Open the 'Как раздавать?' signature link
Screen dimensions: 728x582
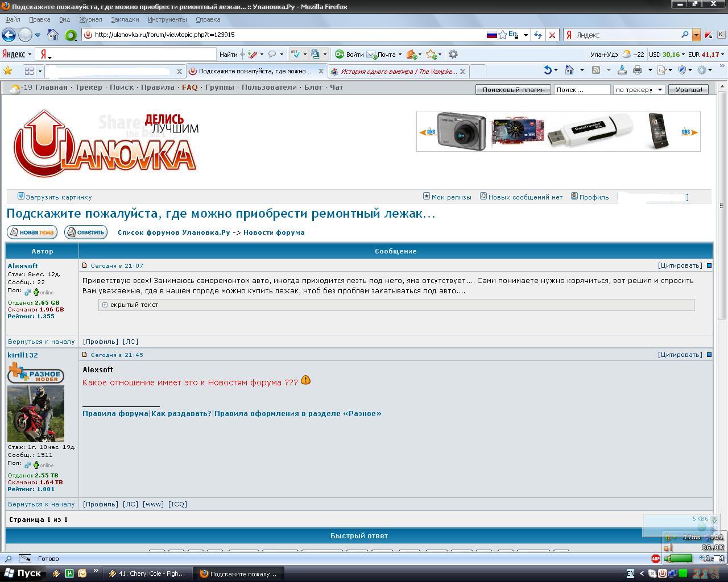181,413
